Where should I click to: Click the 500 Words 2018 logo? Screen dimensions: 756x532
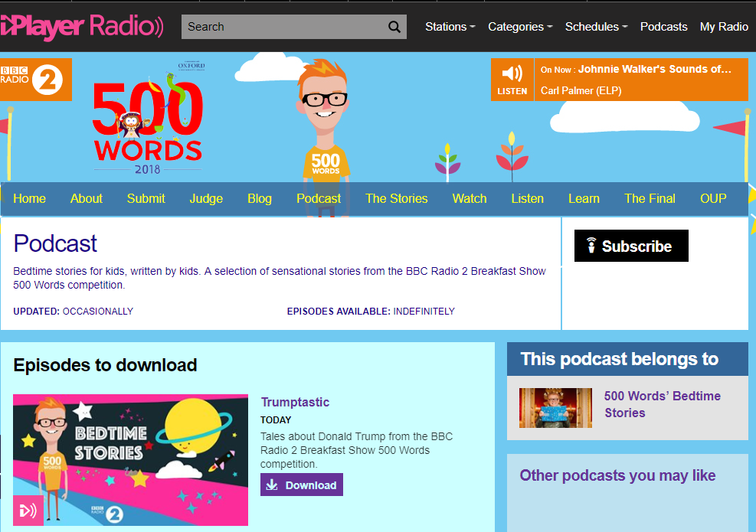click(149, 119)
